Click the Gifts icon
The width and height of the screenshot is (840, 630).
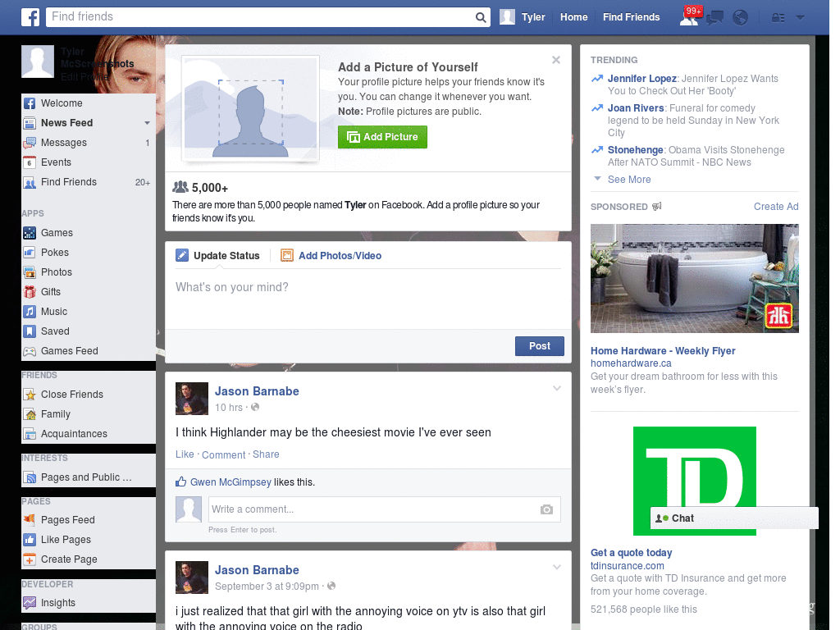click(x=30, y=292)
